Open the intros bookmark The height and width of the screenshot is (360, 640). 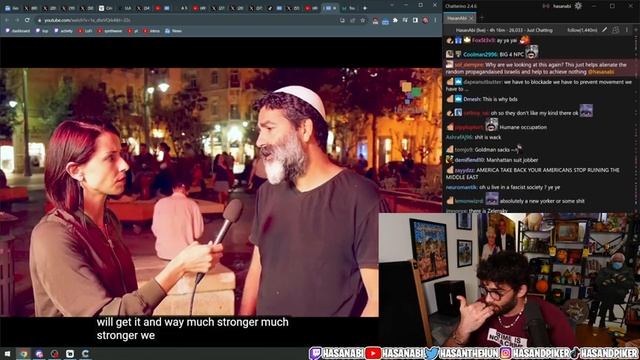pos(151,31)
